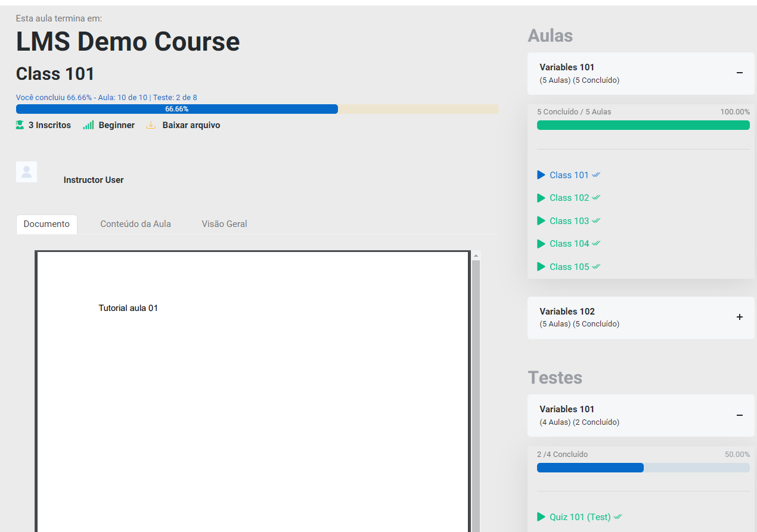Open the Visão Geral tab
This screenshot has width=757, height=532.
pos(224,224)
